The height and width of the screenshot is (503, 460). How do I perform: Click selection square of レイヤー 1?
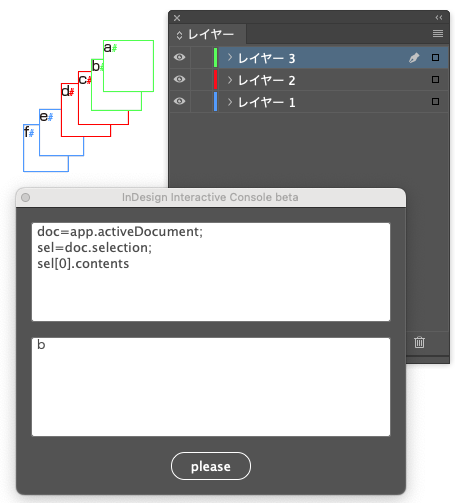pos(435,102)
